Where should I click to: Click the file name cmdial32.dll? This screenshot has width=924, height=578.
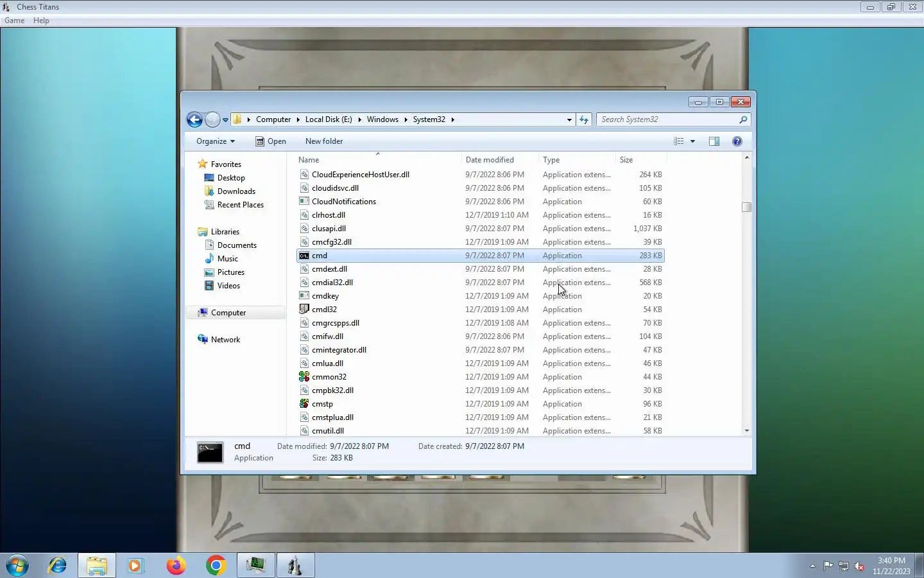332,283
